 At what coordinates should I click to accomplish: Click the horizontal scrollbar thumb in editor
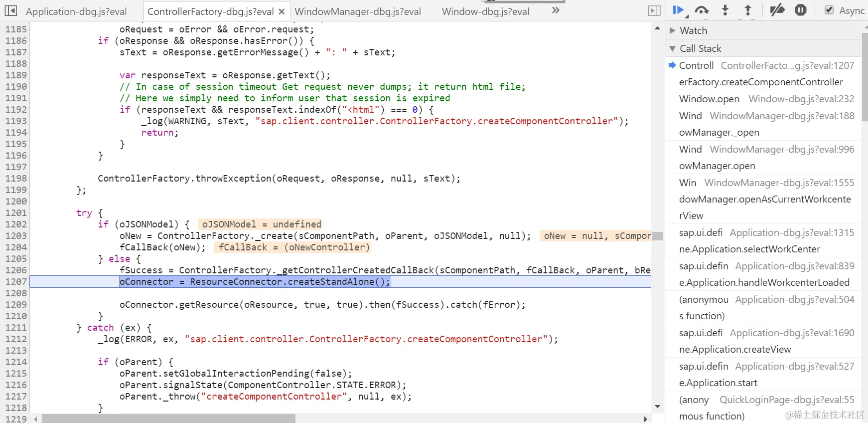click(x=168, y=419)
